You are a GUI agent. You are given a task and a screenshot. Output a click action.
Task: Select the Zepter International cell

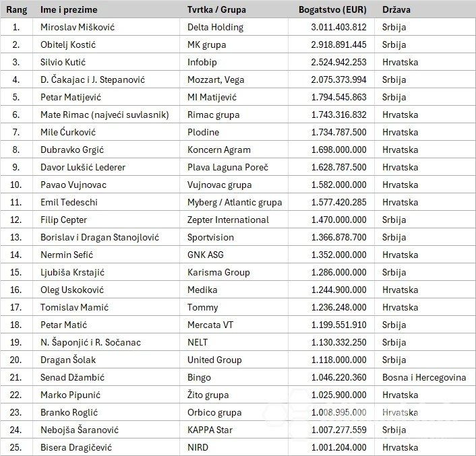[234, 220]
